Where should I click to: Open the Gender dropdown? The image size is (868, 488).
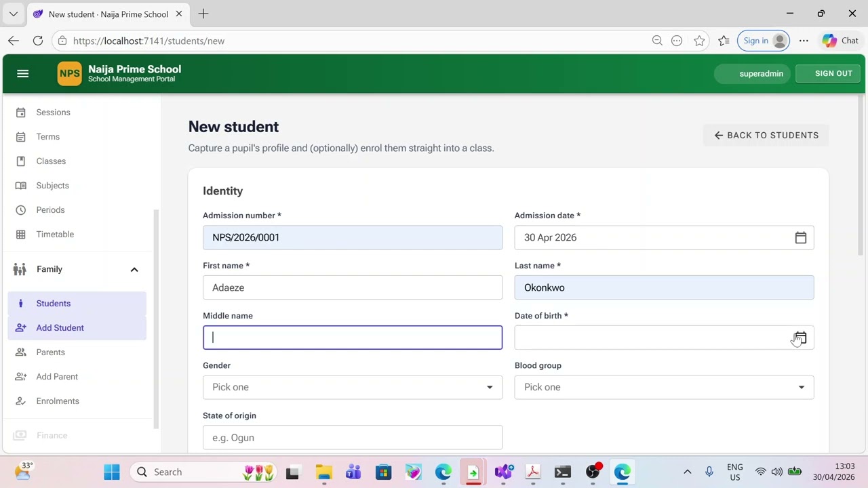point(353,388)
